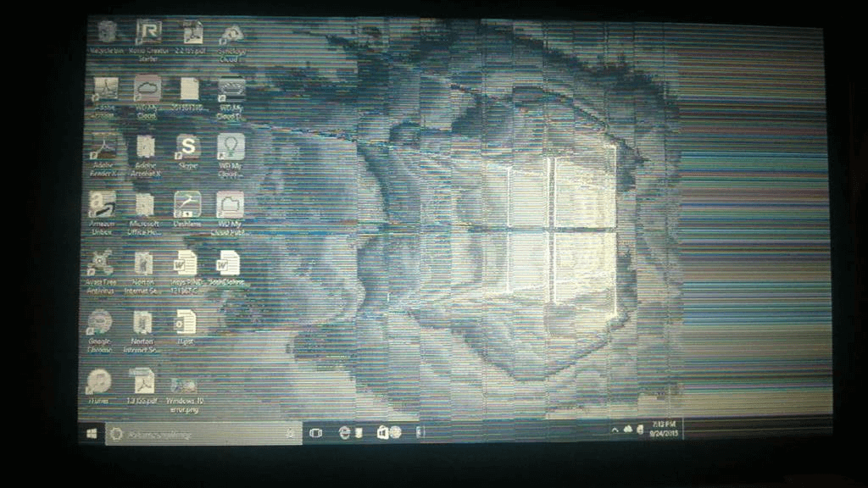Activate the Cortana microphone icon
The width and height of the screenshot is (868, 488).
tap(290, 433)
